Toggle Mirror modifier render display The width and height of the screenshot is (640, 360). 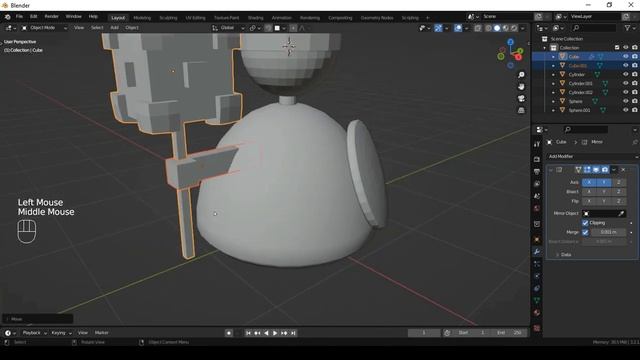(604, 170)
